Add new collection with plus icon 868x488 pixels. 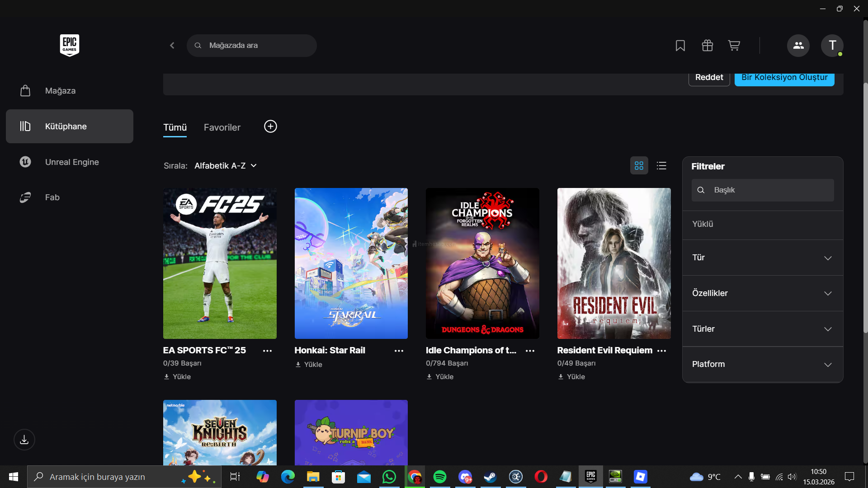tap(270, 127)
